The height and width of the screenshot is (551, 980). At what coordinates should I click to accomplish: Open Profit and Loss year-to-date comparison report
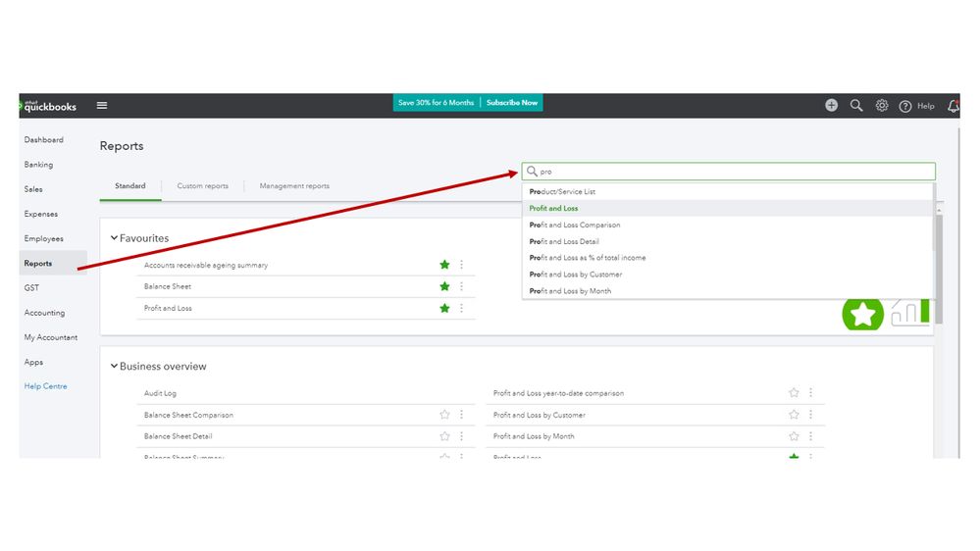558,393
